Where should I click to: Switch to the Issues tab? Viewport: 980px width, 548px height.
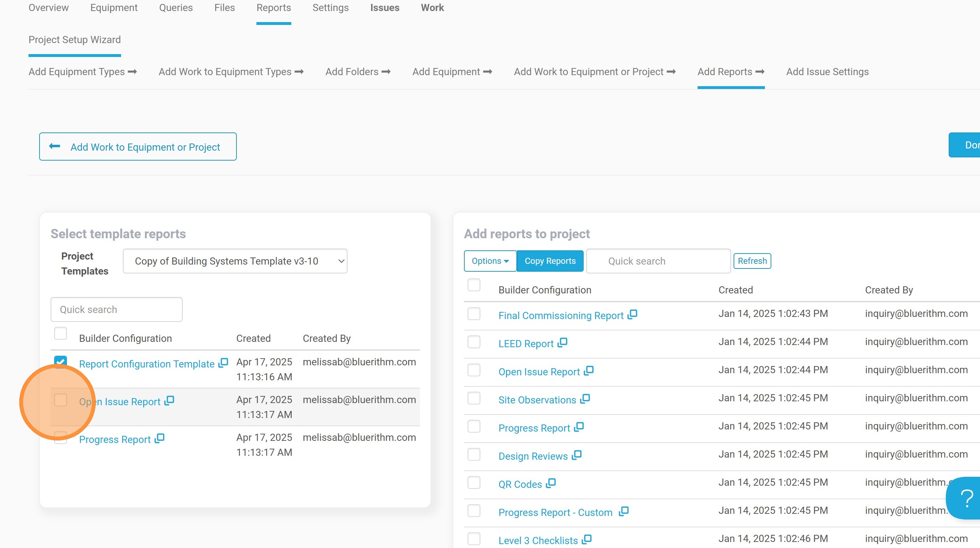click(385, 7)
